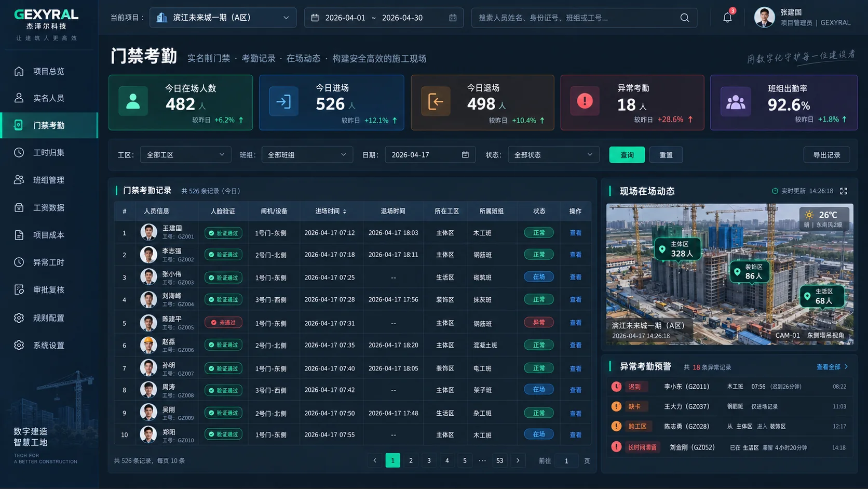Click 查看 link for 王建国 row
868x489 pixels.
(x=576, y=233)
